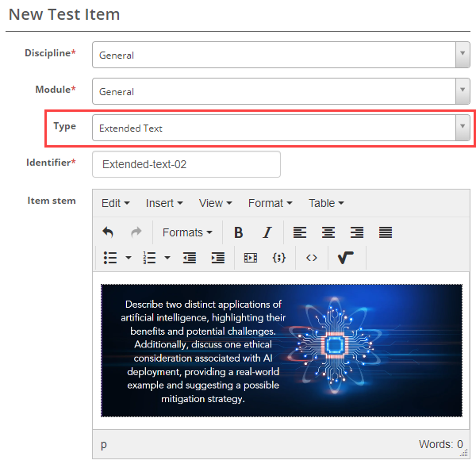Image resolution: width=476 pixels, height=464 pixels.
Task: Center align text
Action: point(328,232)
